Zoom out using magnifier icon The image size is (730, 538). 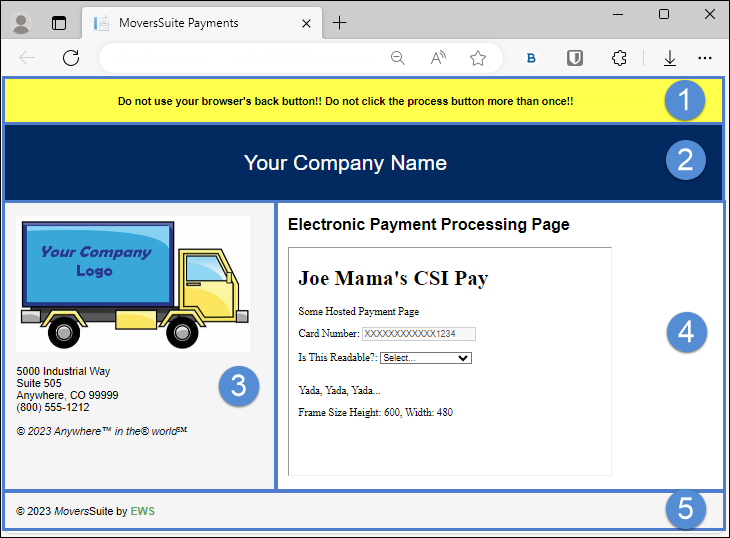(x=398, y=58)
